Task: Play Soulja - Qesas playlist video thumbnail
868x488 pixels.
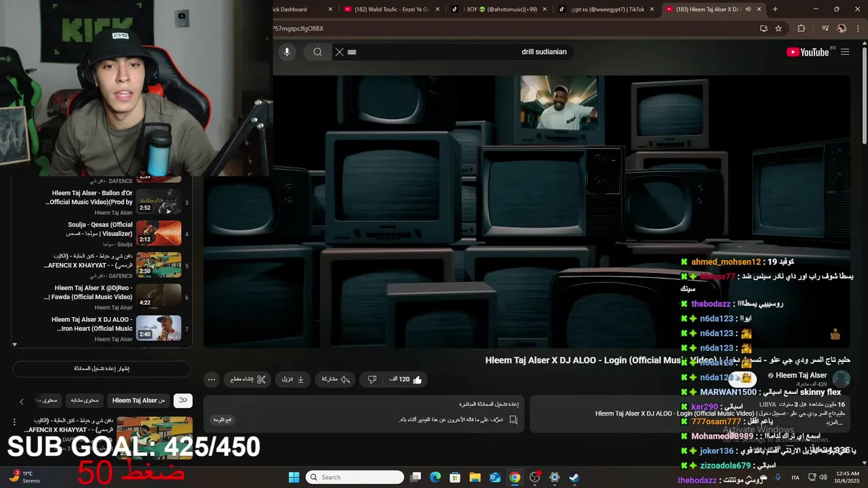Action: (159, 233)
